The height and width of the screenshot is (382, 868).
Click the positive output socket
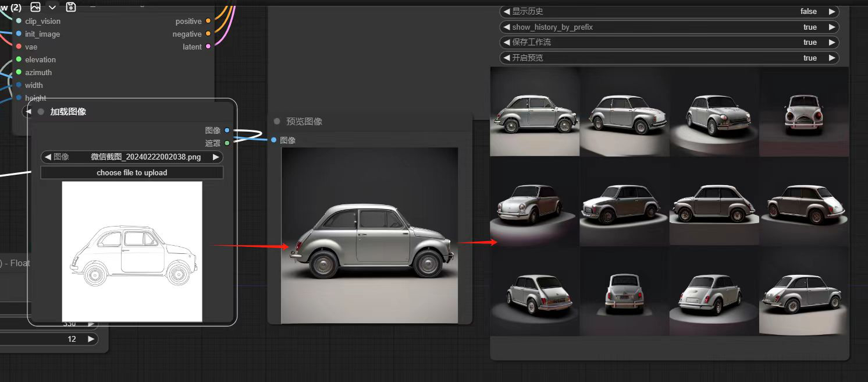(208, 21)
